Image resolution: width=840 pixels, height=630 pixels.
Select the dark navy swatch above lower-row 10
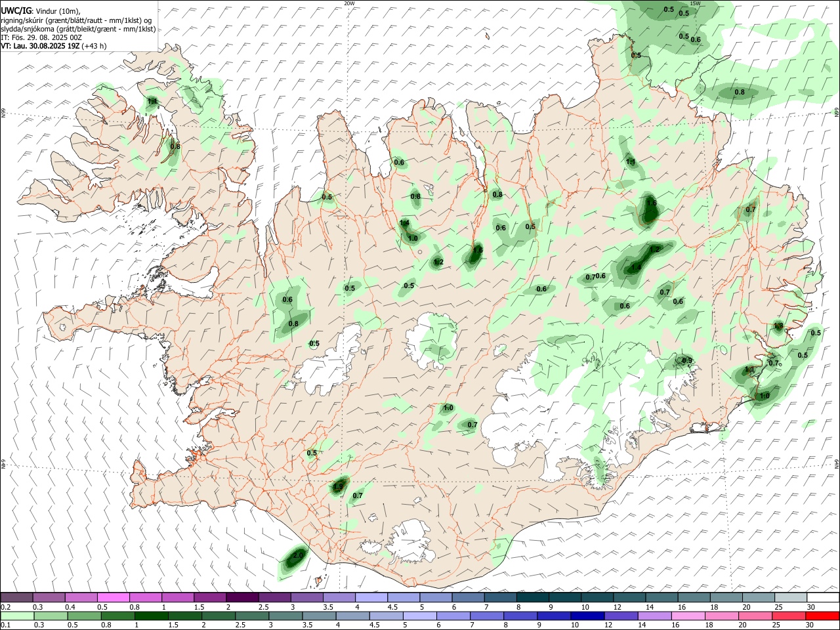pyautogui.click(x=586, y=616)
